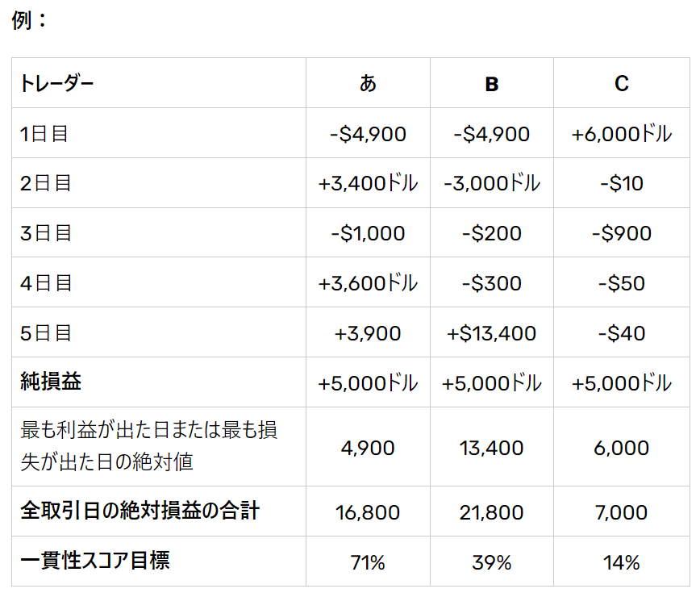Click the 最も利益が出た日 description cell
This screenshot has width=700, height=597.
[x=149, y=446]
